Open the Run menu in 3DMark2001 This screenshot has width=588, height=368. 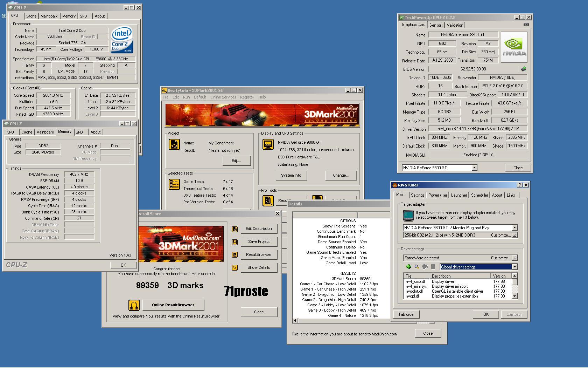coord(186,97)
